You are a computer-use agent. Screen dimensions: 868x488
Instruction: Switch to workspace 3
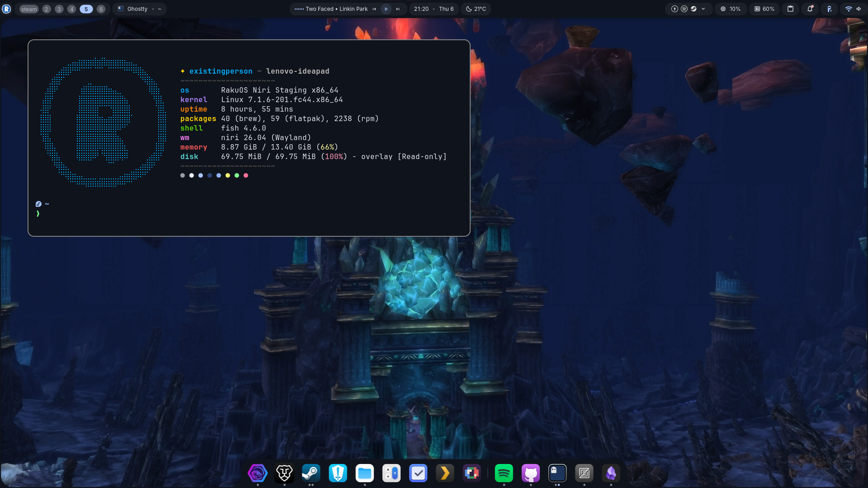59,9
